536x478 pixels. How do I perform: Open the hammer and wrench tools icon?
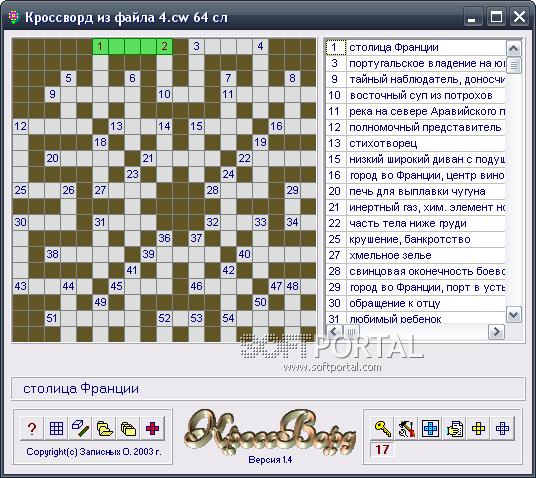click(406, 428)
